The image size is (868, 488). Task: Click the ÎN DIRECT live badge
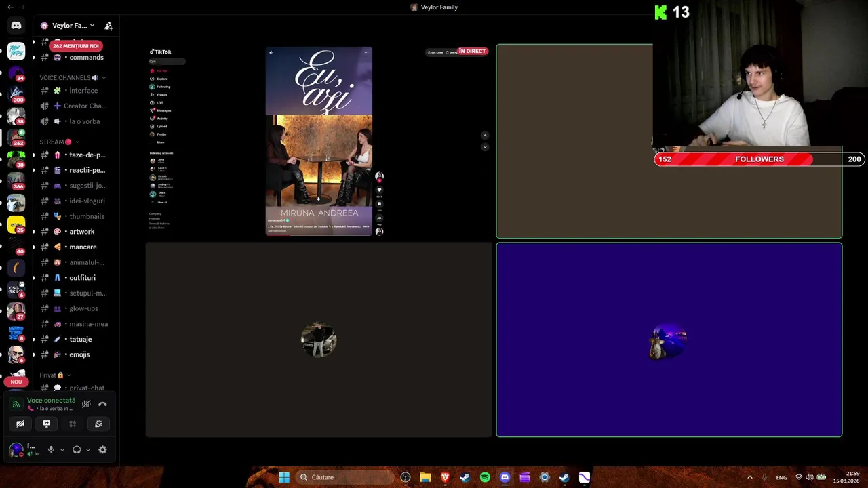pyautogui.click(x=473, y=52)
